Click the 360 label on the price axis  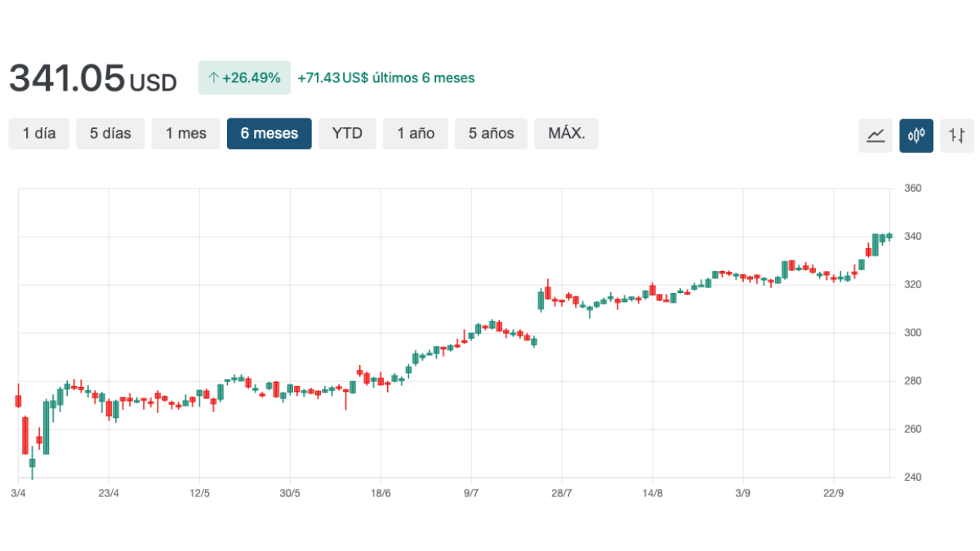click(x=913, y=189)
